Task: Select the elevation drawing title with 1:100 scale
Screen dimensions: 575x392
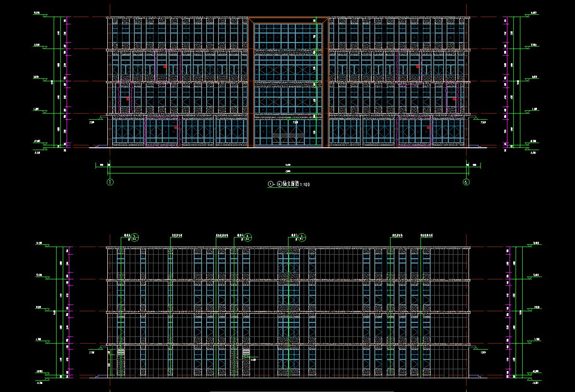Action: tap(289, 184)
